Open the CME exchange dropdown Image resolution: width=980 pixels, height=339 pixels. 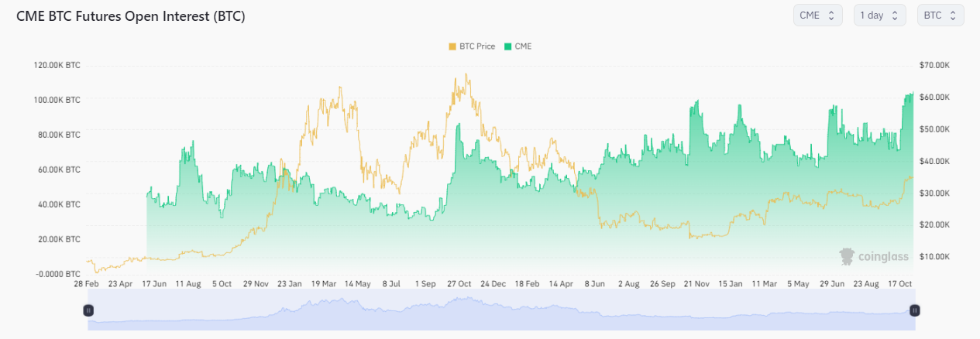coord(817,15)
